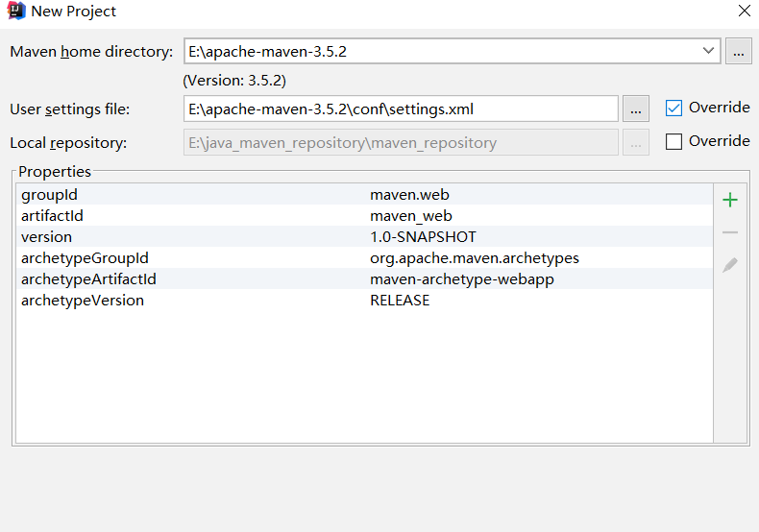Screen dimensions: 759x532
Task: Click the org.apache.maven.archetypes value
Action: coord(475,258)
